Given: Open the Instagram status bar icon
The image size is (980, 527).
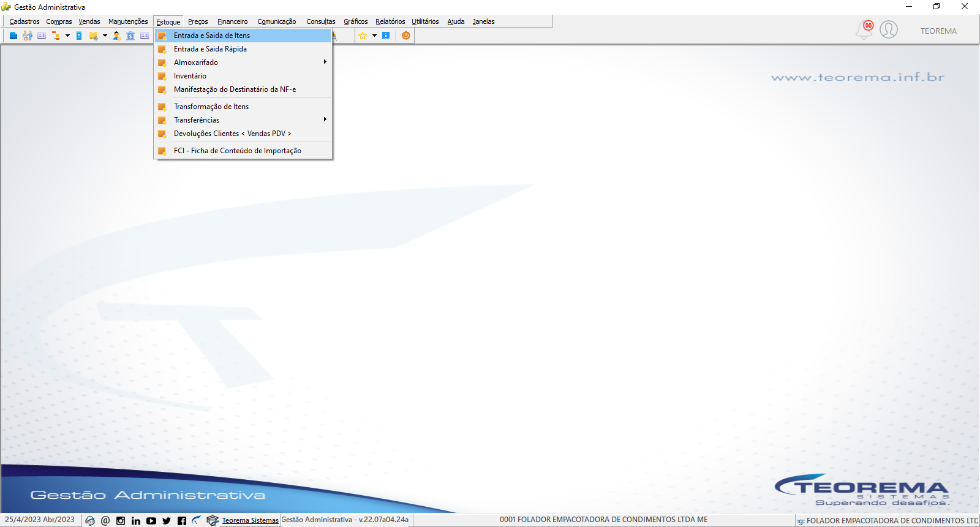Looking at the screenshot, I should click(x=121, y=520).
